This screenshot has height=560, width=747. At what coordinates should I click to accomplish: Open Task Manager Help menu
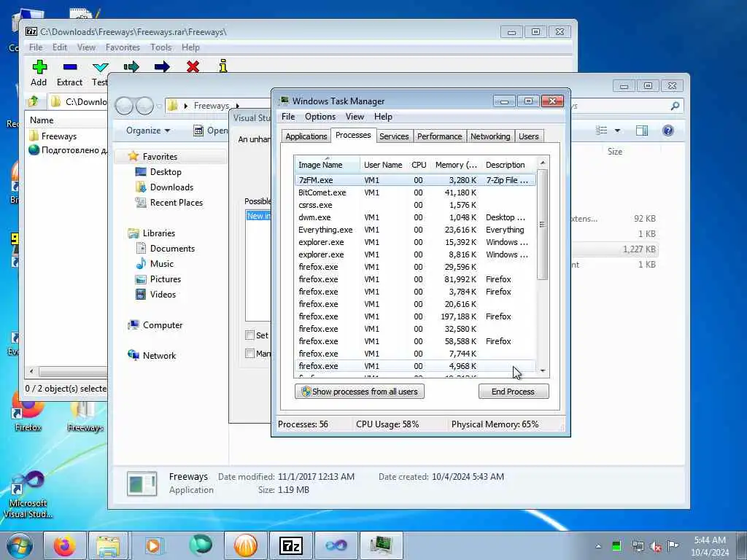383,117
